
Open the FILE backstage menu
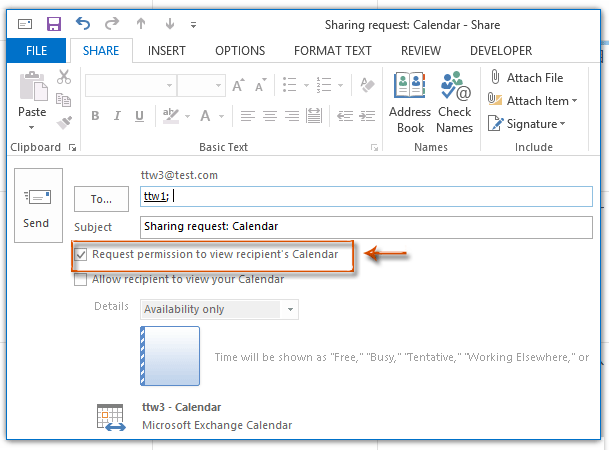pyautogui.click(x=36, y=51)
